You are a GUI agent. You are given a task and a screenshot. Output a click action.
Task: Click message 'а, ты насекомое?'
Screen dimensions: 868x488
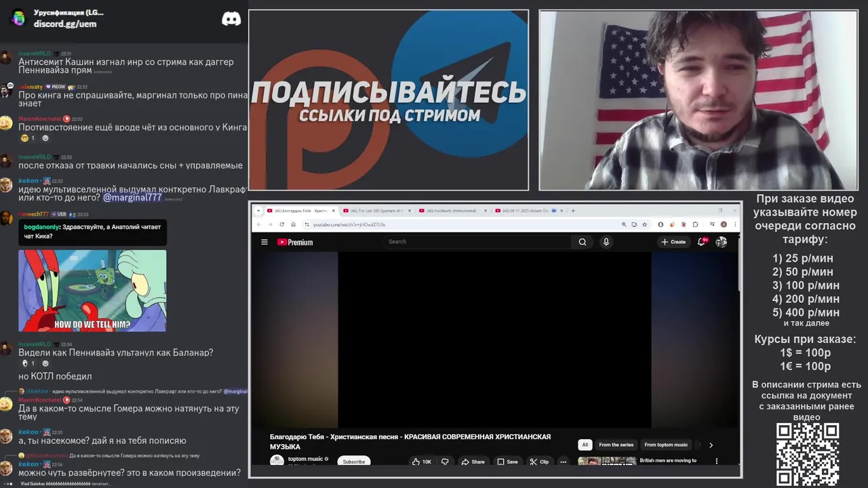pyautogui.click(x=102, y=441)
